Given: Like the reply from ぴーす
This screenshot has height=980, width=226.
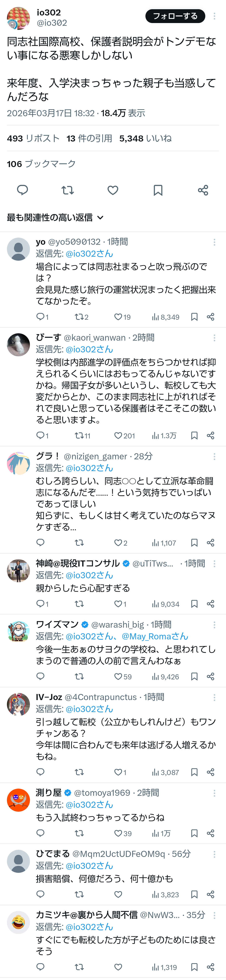Looking at the screenshot, I should [x=118, y=436].
